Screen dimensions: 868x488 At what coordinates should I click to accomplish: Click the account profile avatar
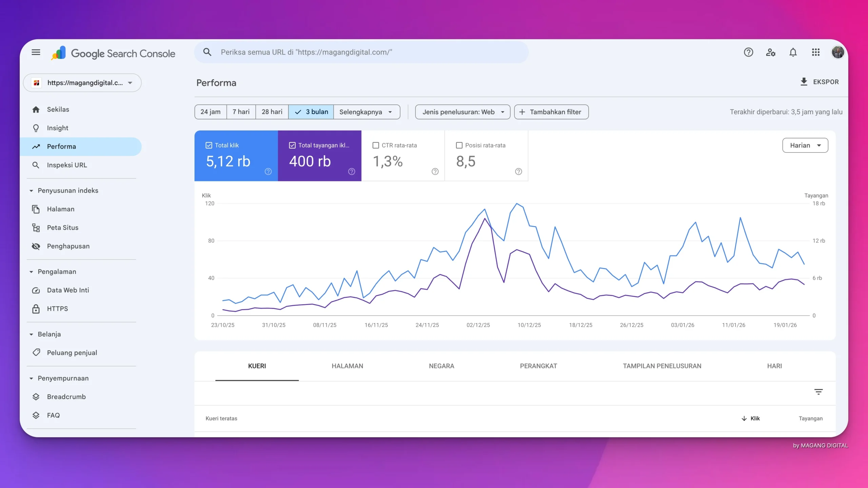[837, 52]
